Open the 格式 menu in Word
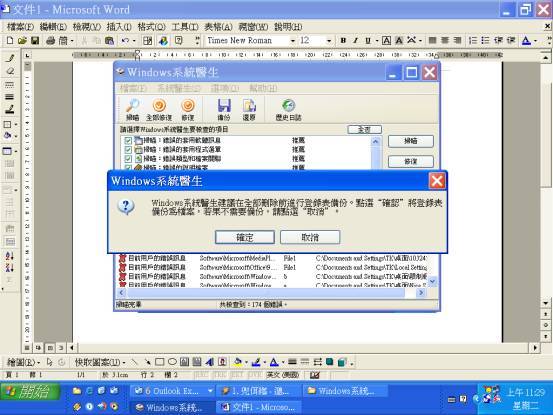The width and height of the screenshot is (553, 415). [151, 27]
